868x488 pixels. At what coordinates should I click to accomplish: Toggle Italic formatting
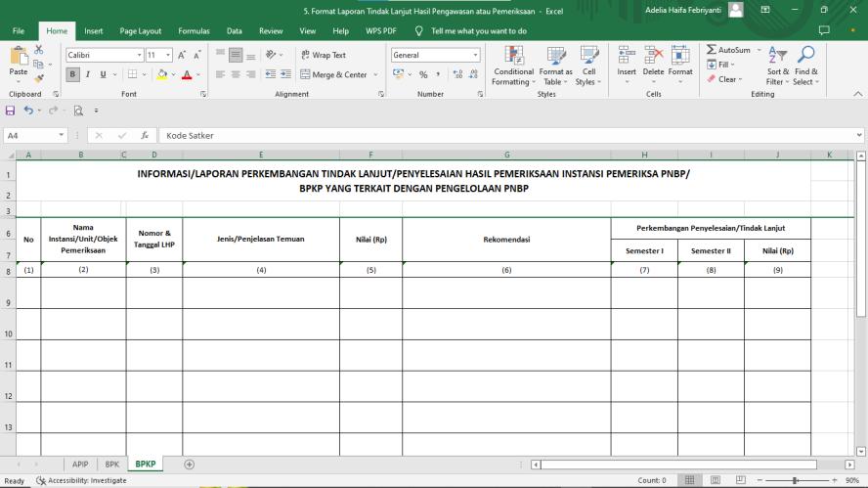(x=87, y=74)
